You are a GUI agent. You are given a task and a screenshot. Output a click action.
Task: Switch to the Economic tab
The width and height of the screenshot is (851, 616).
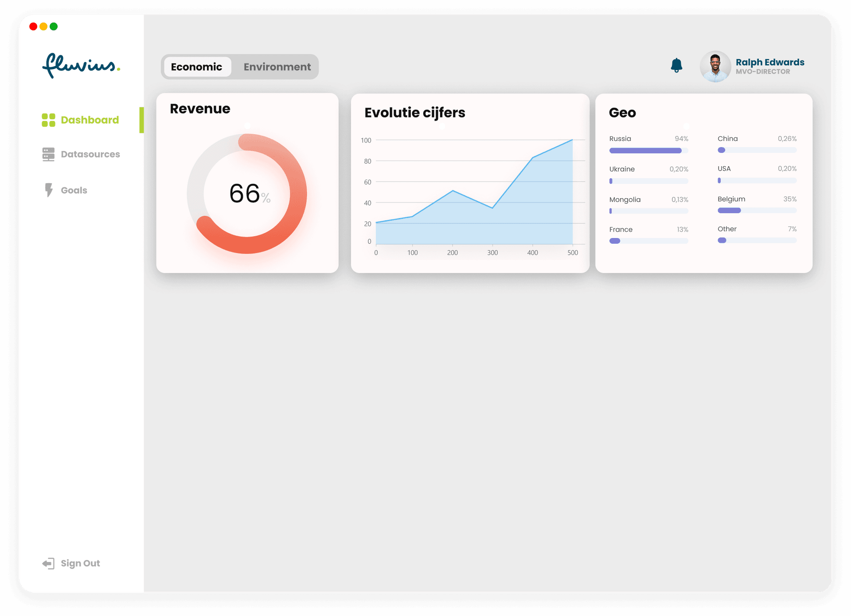tap(197, 67)
